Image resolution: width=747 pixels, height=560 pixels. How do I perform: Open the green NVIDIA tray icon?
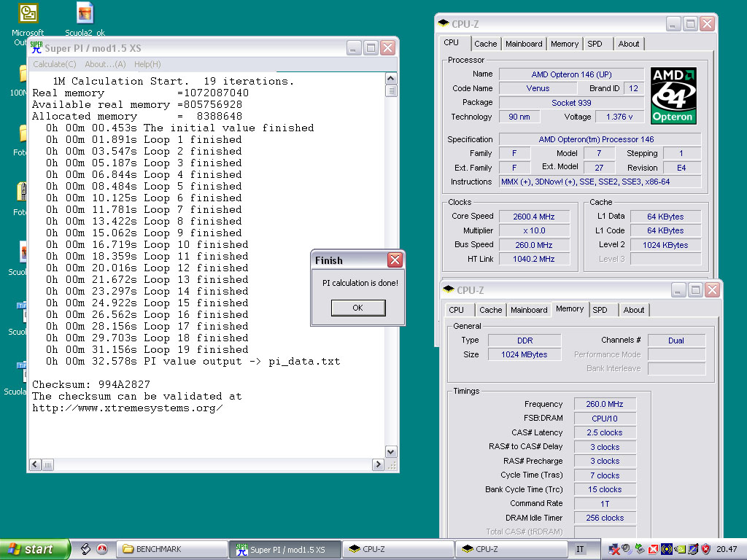(x=680, y=549)
